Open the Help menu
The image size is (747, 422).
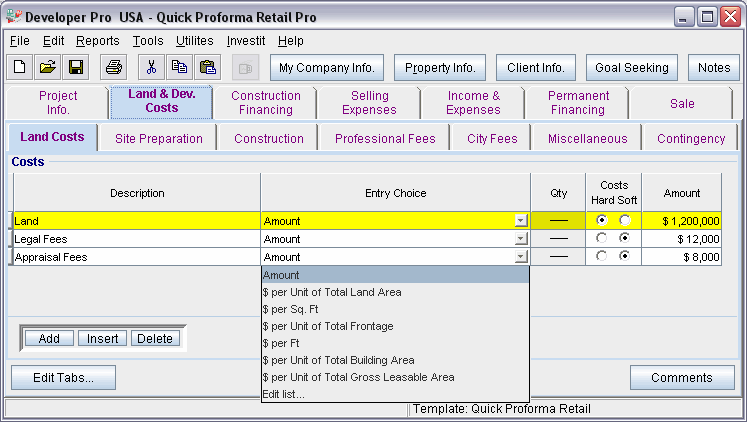tap(291, 41)
